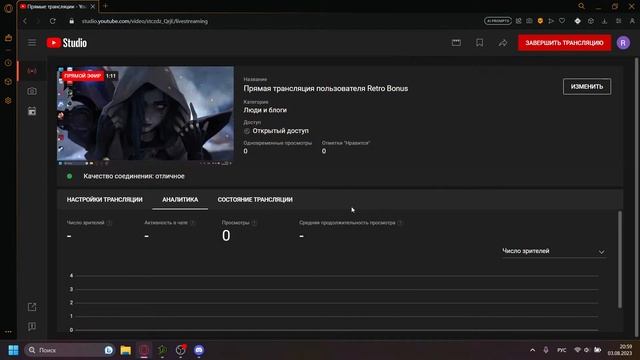
Task: Click the ИЗМЕНИТЬ button
Action: 587,87
